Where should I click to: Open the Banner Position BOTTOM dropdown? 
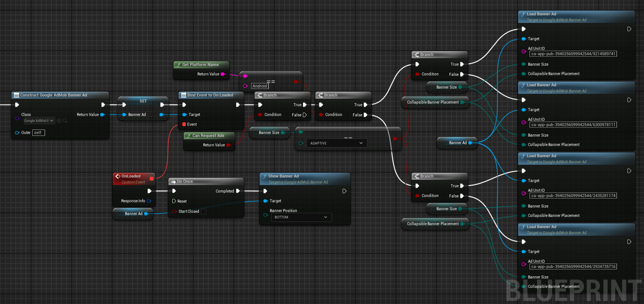[x=301, y=217]
